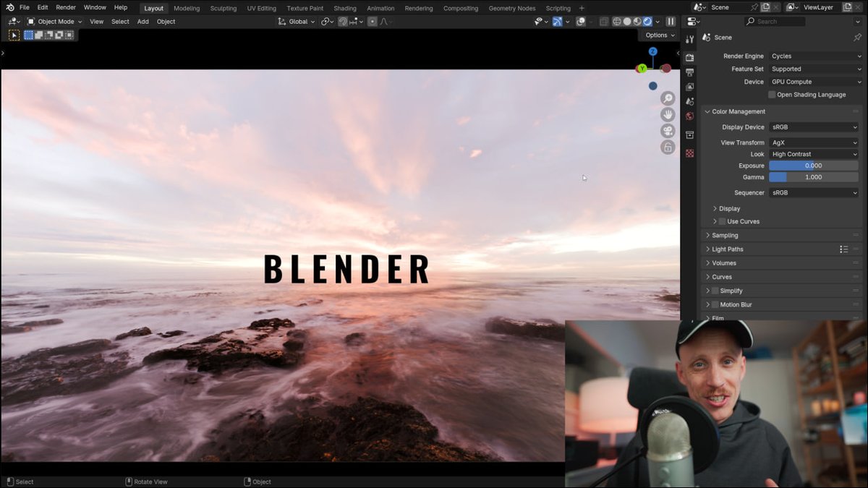Adjust the Exposure slider

pos(814,166)
